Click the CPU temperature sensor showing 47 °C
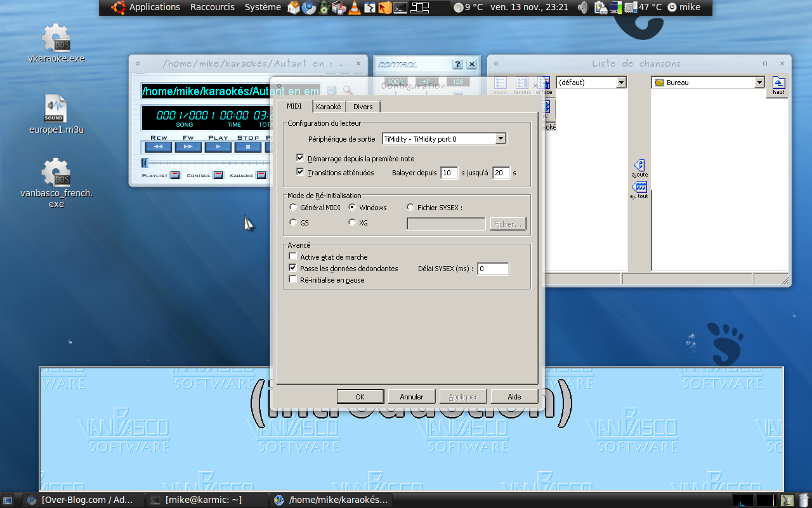 coord(643,8)
